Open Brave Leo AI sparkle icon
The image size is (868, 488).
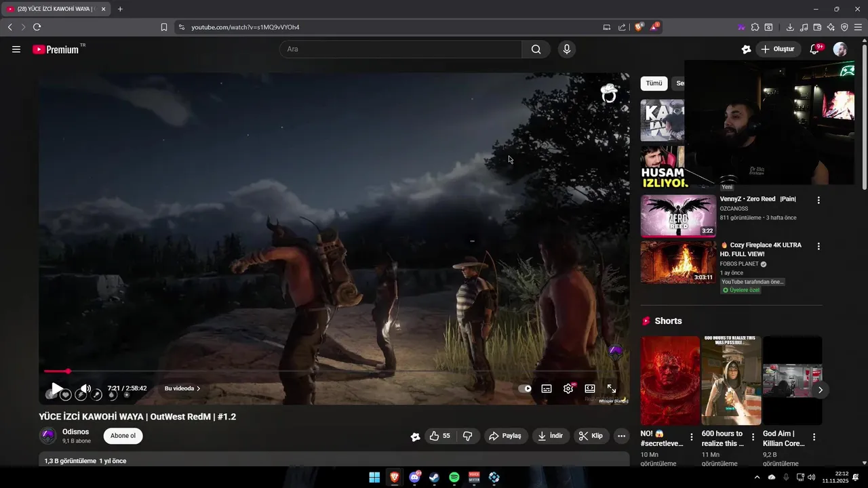pos(831,27)
